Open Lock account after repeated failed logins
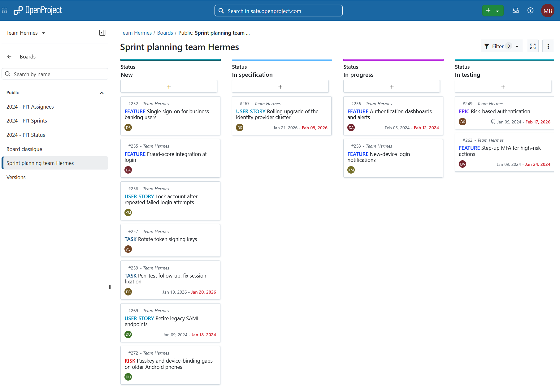The height and width of the screenshot is (392, 560). [170, 201]
